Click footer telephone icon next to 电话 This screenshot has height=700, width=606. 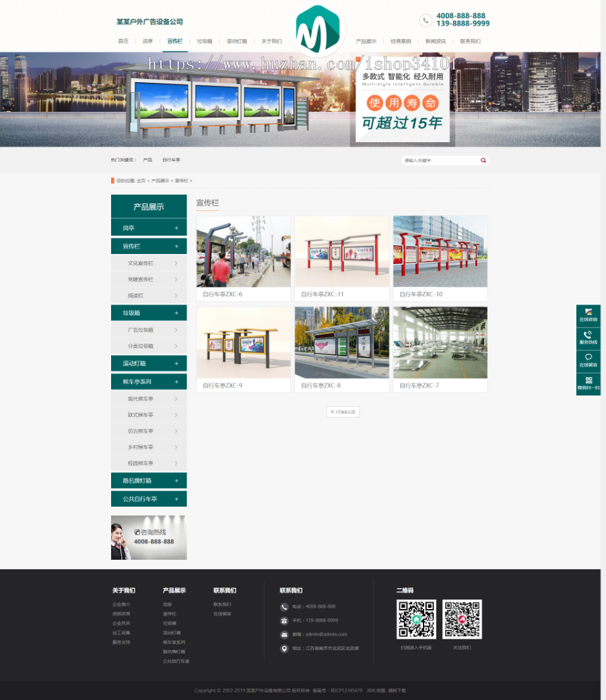(284, 607)
